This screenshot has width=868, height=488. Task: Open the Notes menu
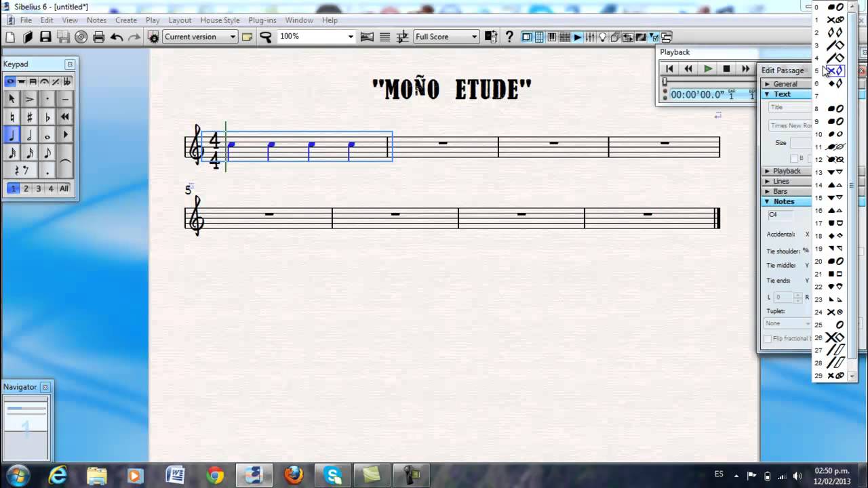(96, 20)
